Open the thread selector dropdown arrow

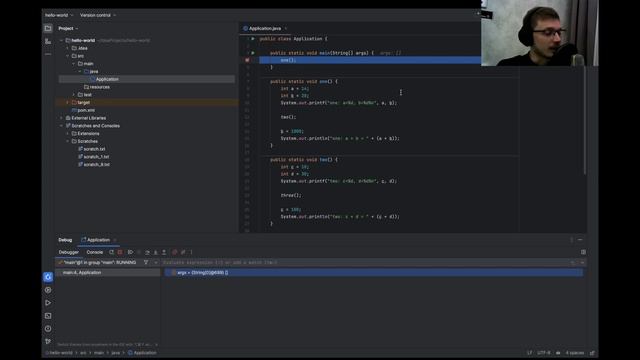coord(156,262)
